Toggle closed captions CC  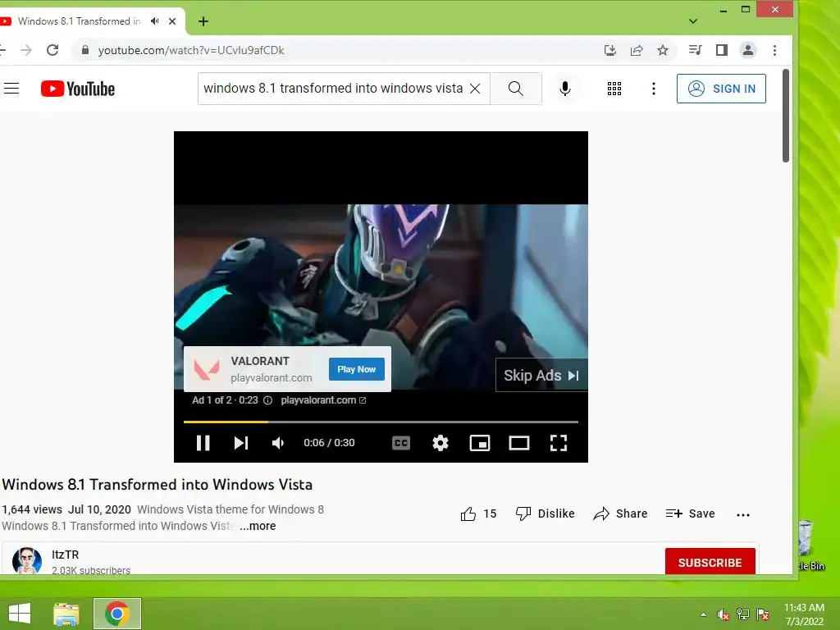click(x=400, y=442)
